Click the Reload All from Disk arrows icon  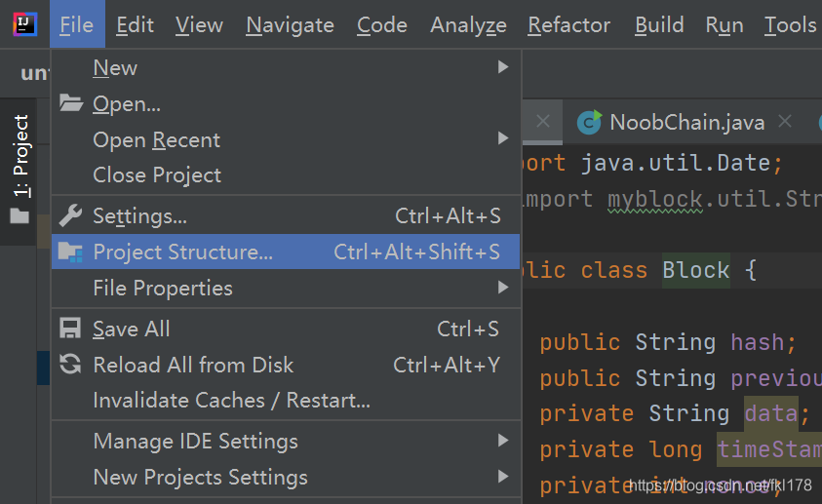[x=70, y=365]
